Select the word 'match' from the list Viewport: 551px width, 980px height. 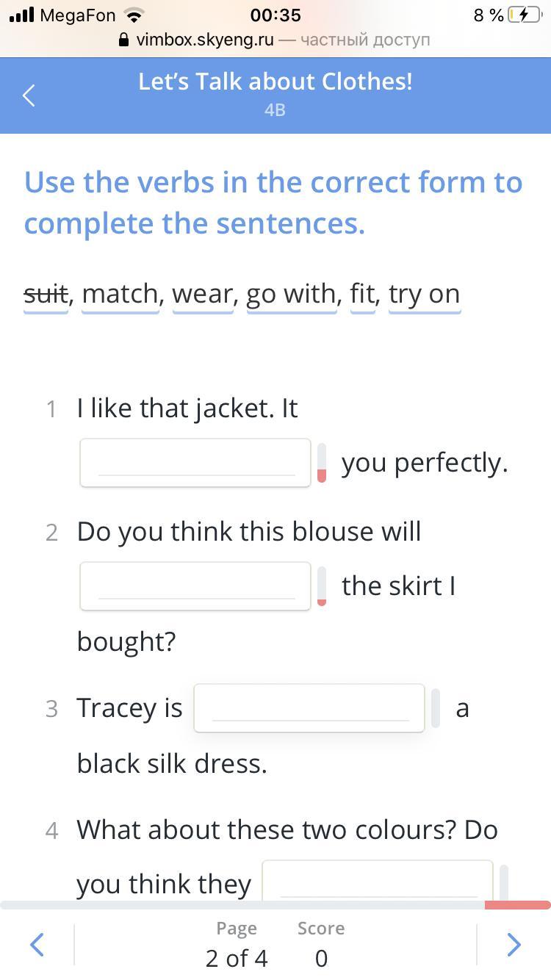pyautogui.click(x=120, y=294)
